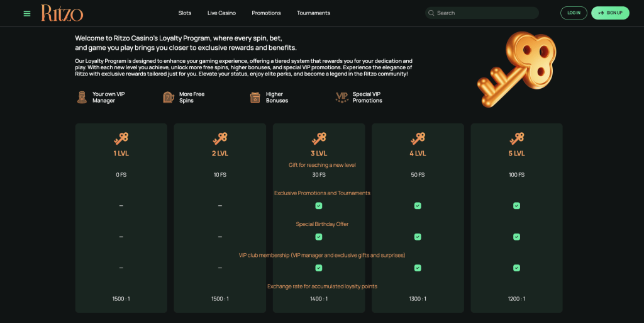Click the key icon on 1 LVL card
The height and width of the screenshot is (323, 644).
[x=121, y=138]
